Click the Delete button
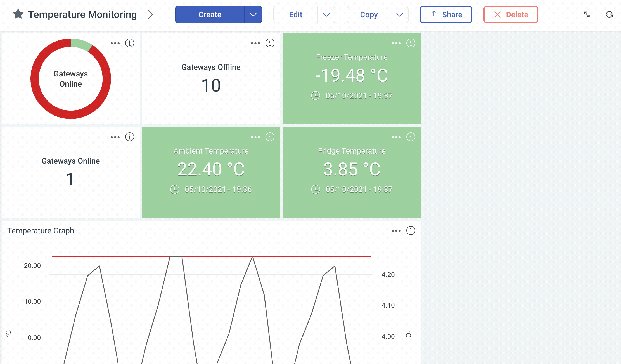Image resolution: width=621 pixels, height=364 pixels. click(510, 14)
